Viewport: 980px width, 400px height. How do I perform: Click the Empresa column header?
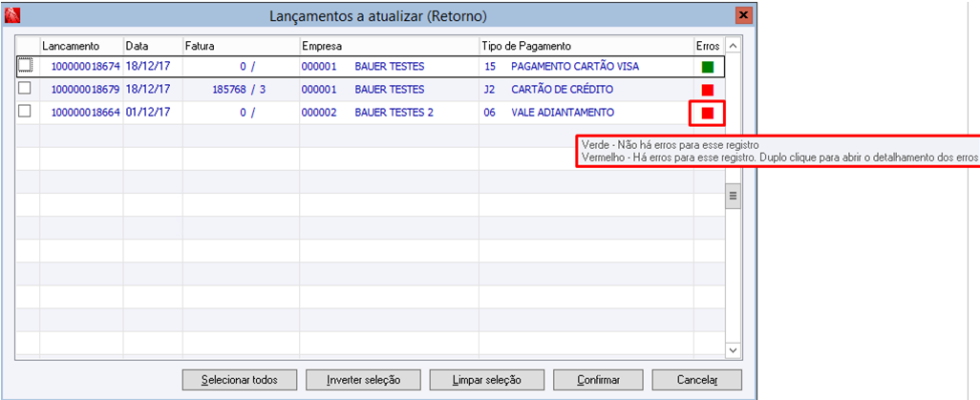[x=390, y=46]
